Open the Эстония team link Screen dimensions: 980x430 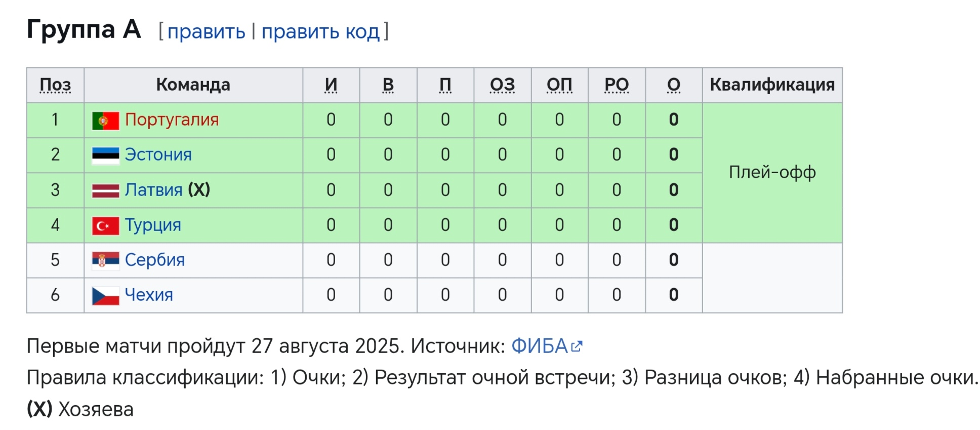[158, 154]
